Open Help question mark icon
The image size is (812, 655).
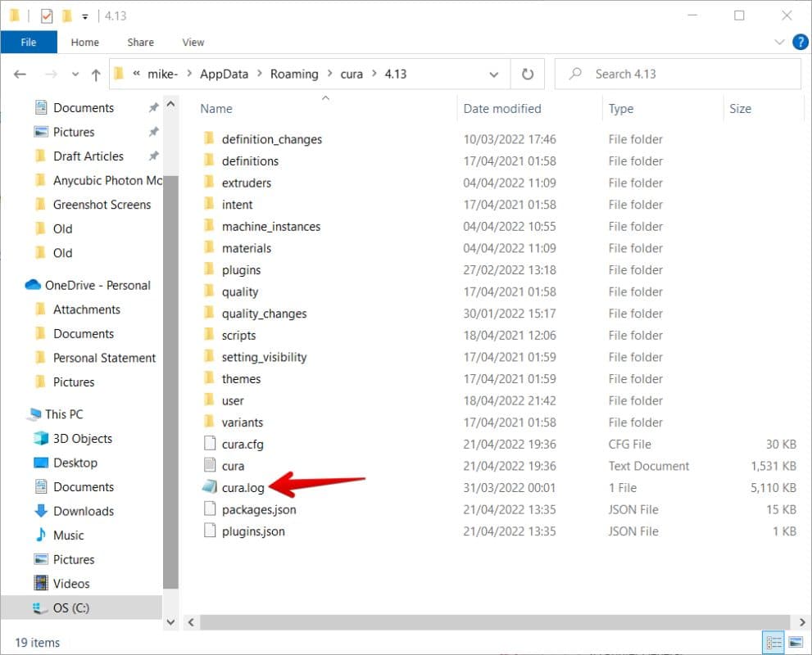coord(800,42)
